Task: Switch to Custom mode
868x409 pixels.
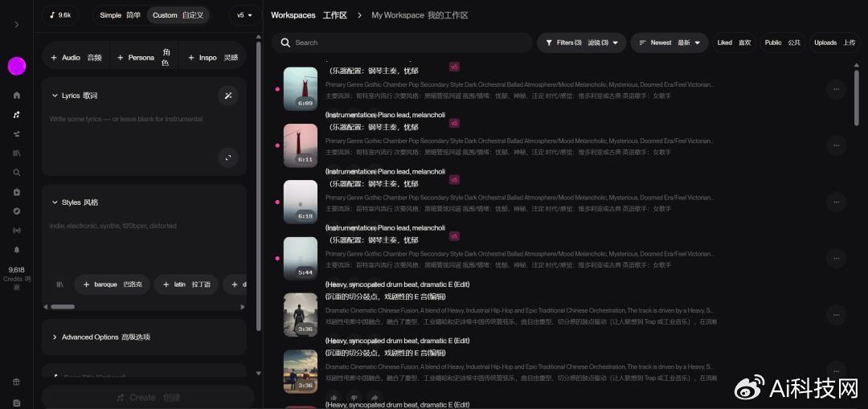Action: [178, 15]
